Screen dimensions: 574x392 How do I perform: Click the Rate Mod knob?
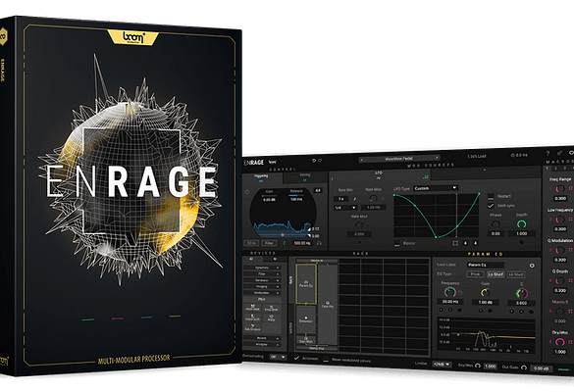(x=359, y=224)
